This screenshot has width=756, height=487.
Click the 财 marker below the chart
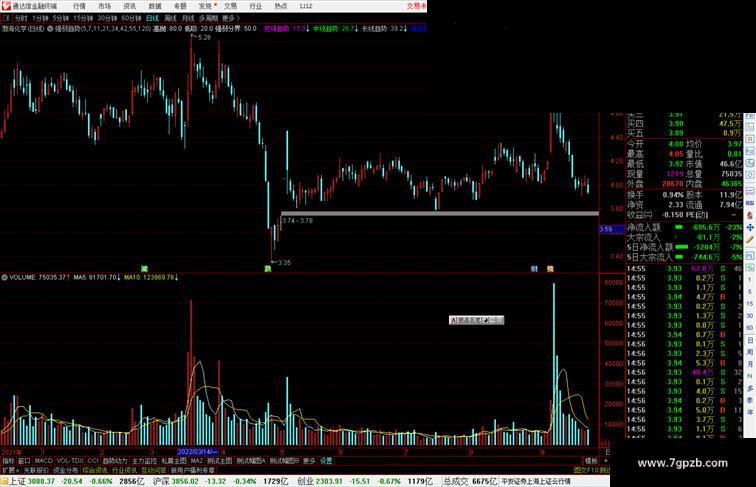click(x=534, y=269)
